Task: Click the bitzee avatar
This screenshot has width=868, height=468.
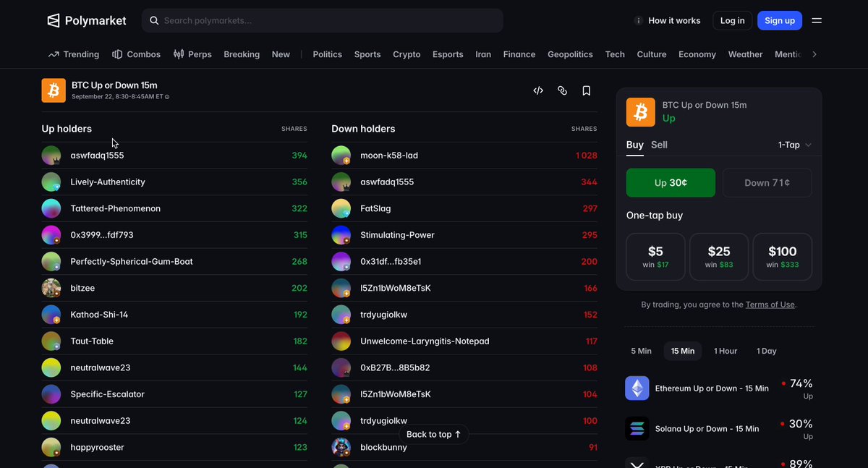Action: click(x=51, y=288)
